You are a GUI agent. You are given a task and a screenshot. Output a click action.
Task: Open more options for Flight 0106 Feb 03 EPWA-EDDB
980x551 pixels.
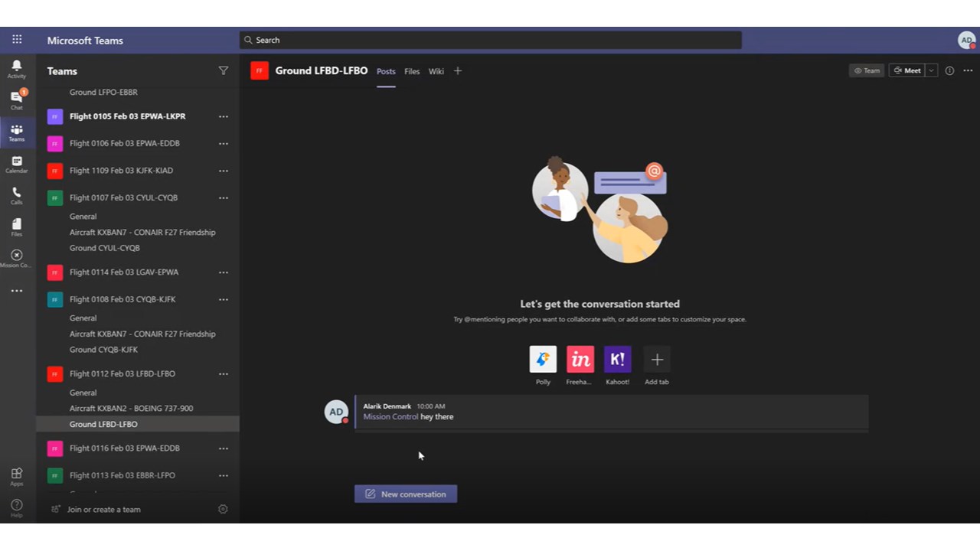click(224, 143)
